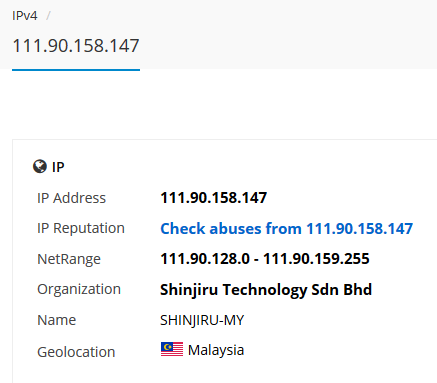Click the blue underline beneath the IP tab
437x383 pixels.
pyautogui.click(x=76, y=70)
